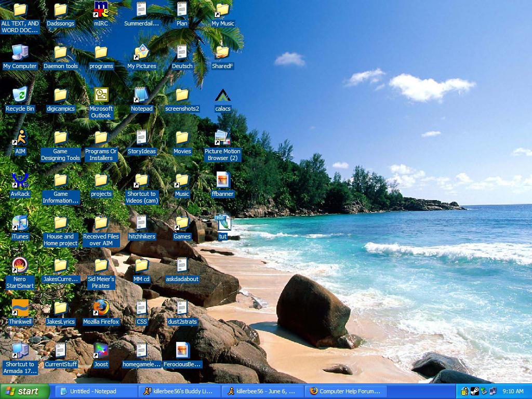Launch Microsoft Outlook

tap(101, 95)
